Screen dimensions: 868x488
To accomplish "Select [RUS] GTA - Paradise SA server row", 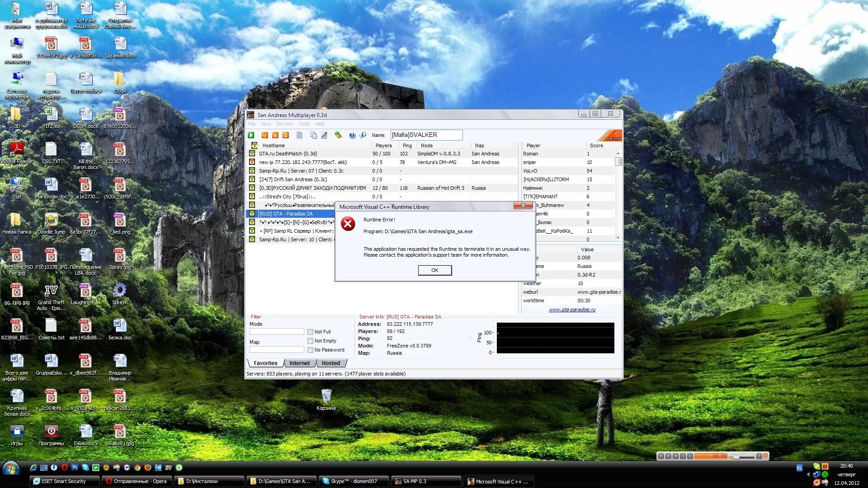I will (291, 214).
